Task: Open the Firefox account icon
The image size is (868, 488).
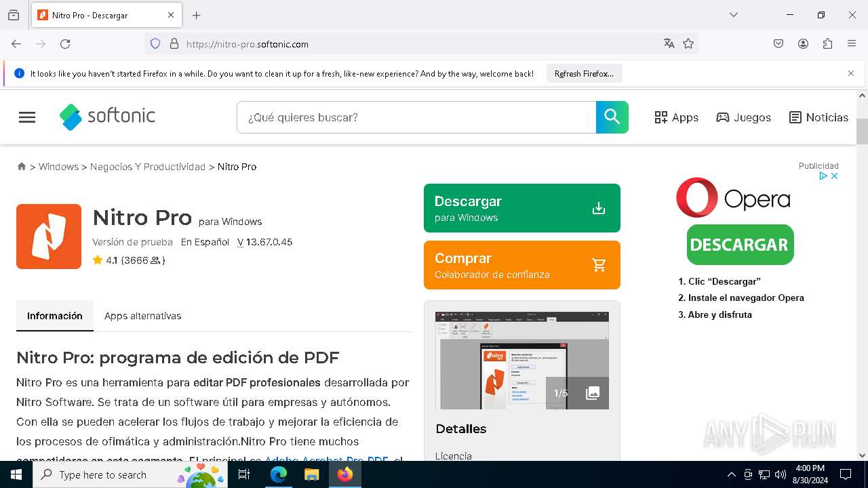Action: [803, 44]
